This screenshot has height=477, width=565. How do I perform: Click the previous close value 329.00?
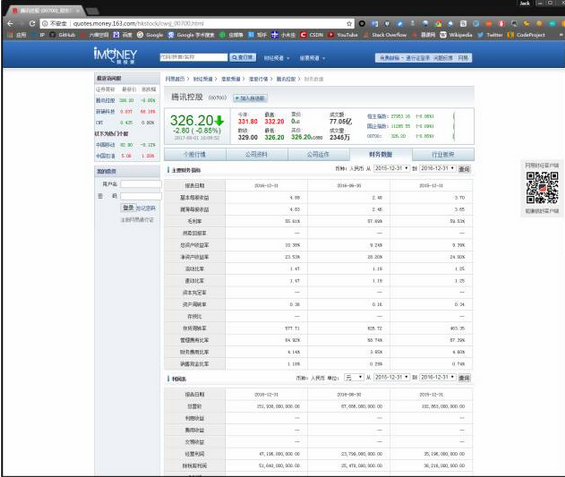(248, 137)
